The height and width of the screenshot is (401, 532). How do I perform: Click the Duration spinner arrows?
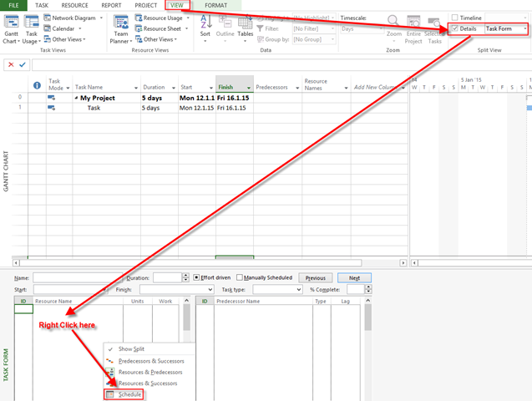pos(185,277)
